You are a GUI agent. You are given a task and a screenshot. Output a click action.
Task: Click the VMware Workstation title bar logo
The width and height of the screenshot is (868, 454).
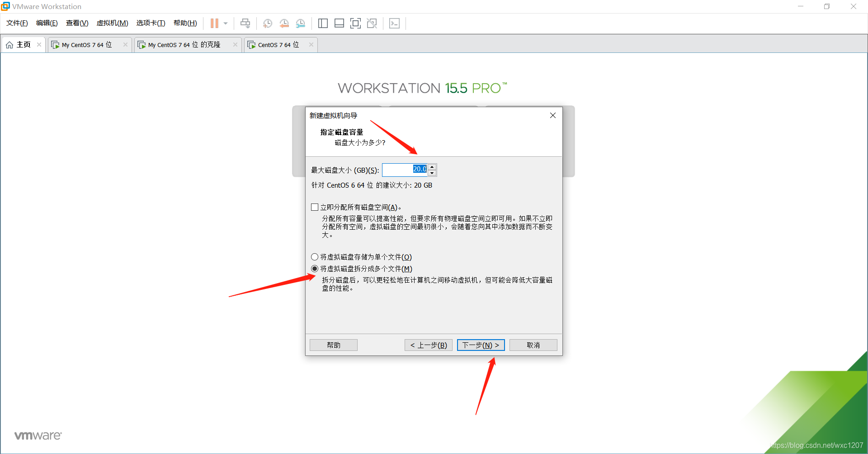point(5,6)
